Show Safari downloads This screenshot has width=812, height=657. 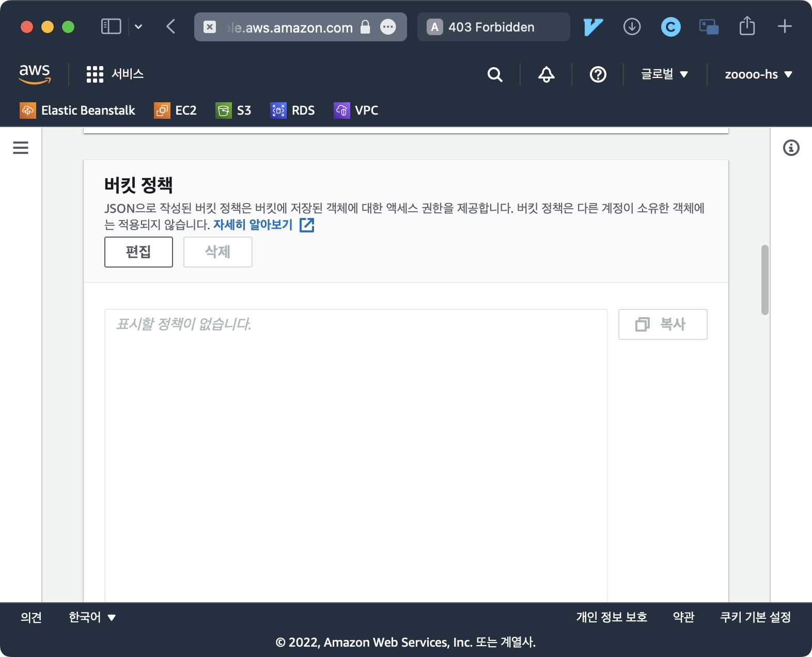pos(632,26)
